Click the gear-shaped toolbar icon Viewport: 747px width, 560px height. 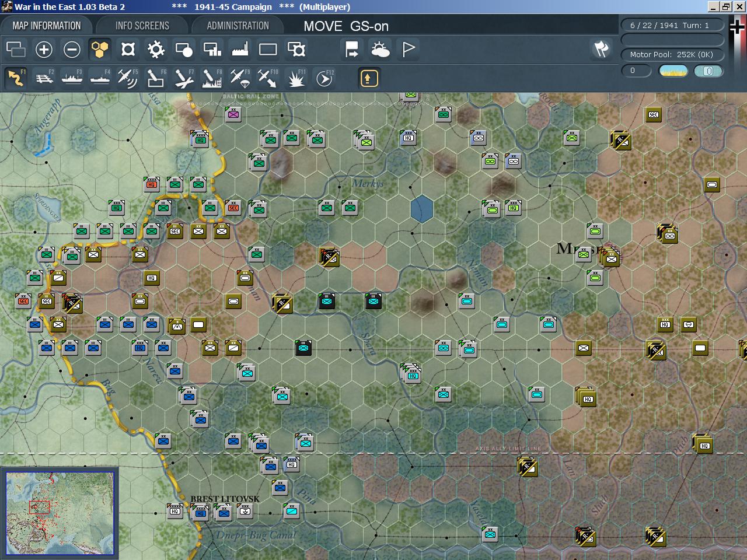click(156, 50)
